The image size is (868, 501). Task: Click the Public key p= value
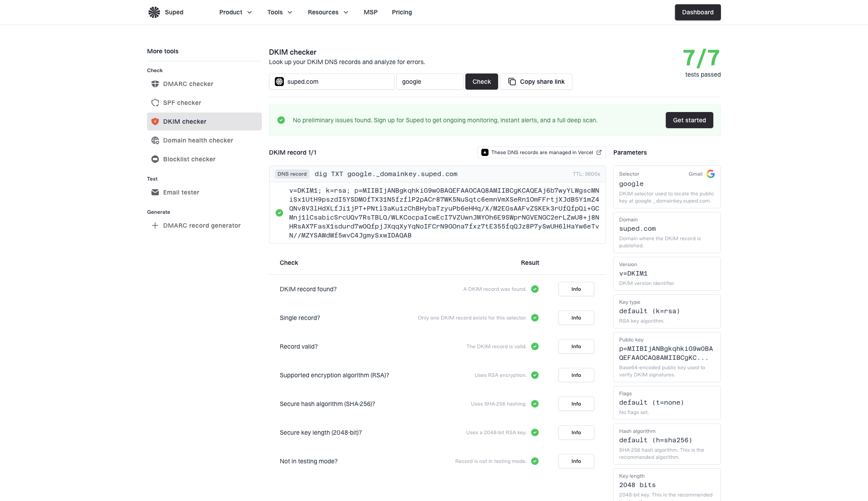(x=666, y=353)
